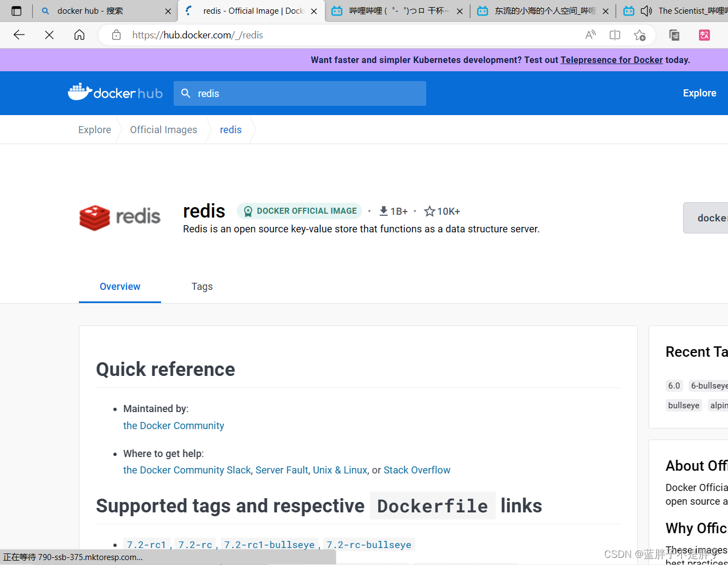Screen dimensions: 728x565
Task: Open the Server Fault link
Action: 282,470
